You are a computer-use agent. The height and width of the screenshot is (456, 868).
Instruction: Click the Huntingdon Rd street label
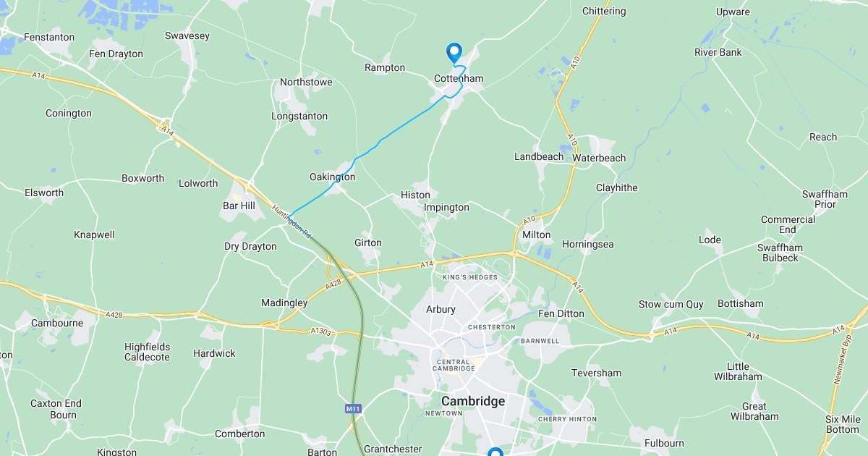tap(292, 222)
